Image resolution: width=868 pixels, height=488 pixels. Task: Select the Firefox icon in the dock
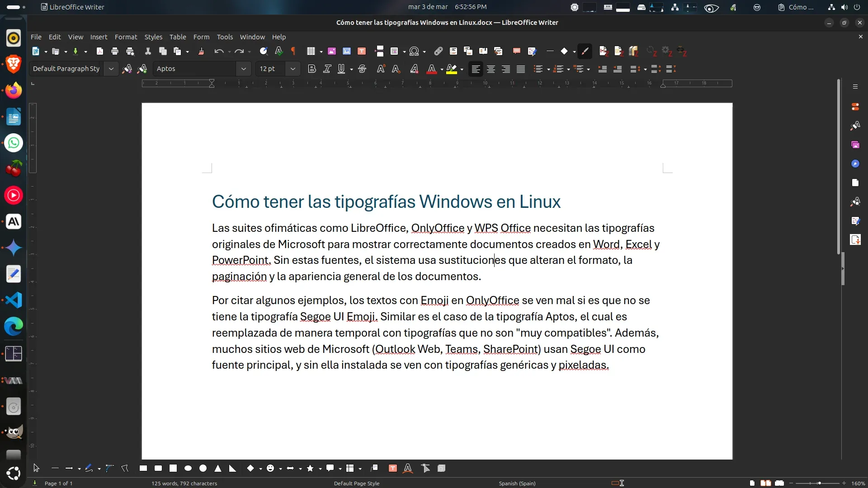click(x=14, y=90)
